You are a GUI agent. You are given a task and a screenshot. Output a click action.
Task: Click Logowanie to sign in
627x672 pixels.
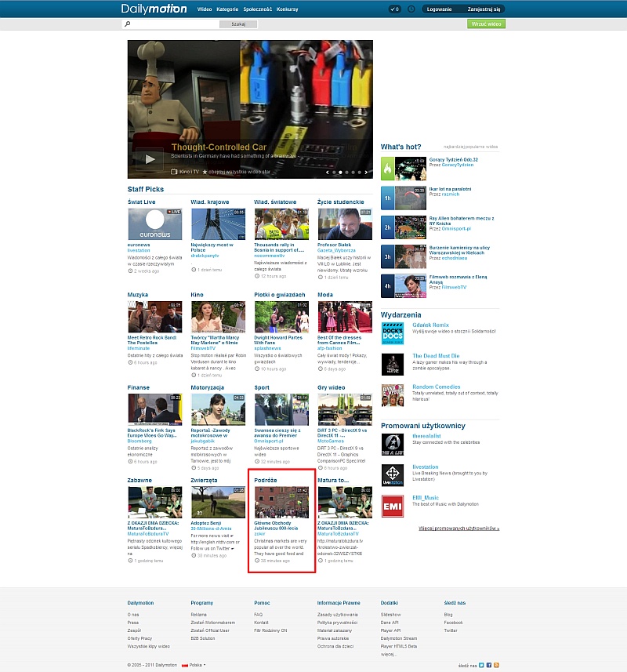[439, 9]
